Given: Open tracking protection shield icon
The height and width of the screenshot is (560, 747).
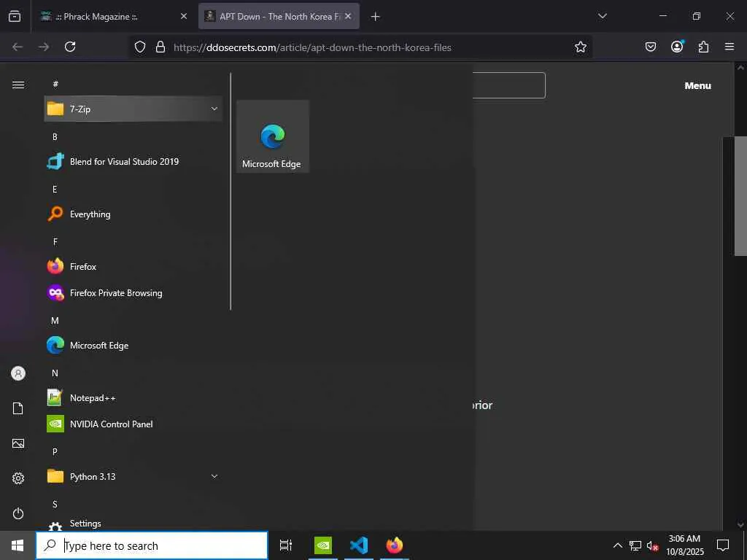Looking at the screenshot, I should (x=139, y=47).
